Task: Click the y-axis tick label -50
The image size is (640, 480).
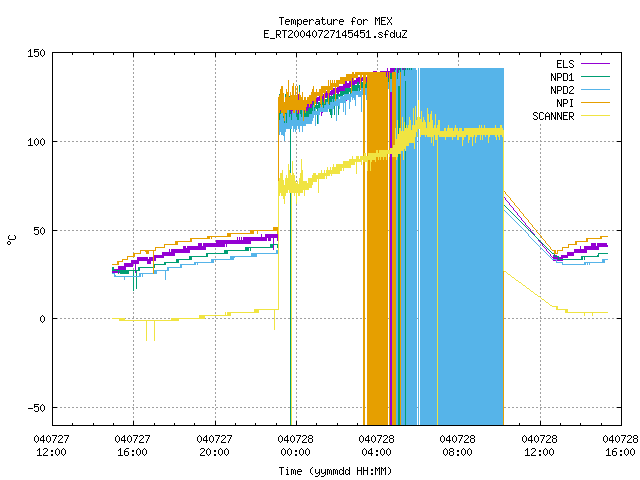Action: coord(36,408)
